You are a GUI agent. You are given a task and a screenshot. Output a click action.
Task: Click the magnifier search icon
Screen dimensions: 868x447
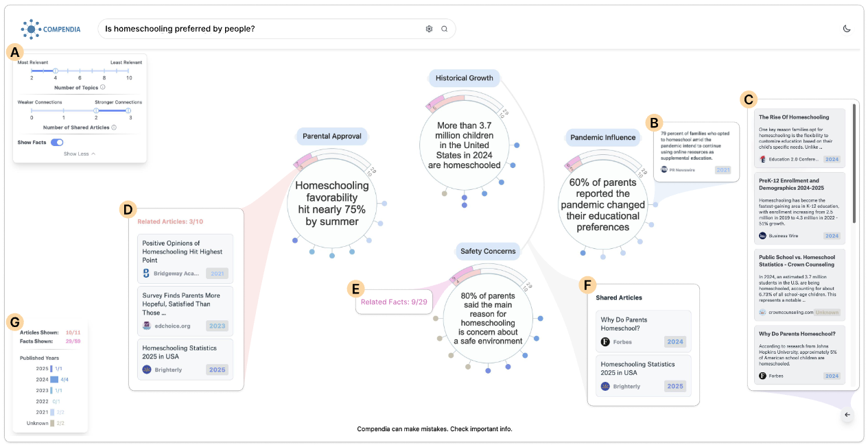[444, 29]
